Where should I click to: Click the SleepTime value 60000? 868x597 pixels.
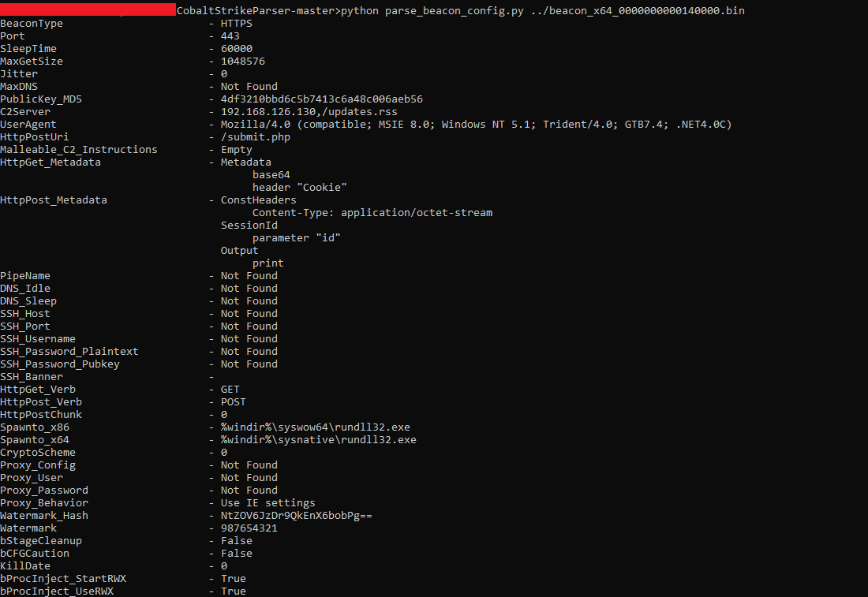237,49
